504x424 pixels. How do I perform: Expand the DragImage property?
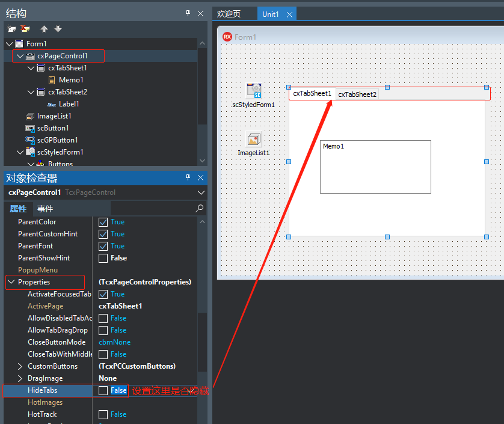click(x=20, y=378)
